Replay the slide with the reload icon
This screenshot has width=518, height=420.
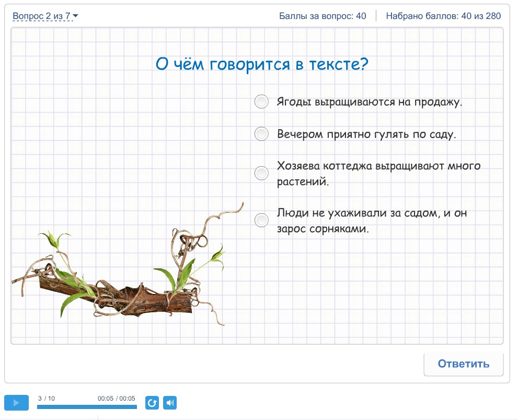click(x=152, y=403)
